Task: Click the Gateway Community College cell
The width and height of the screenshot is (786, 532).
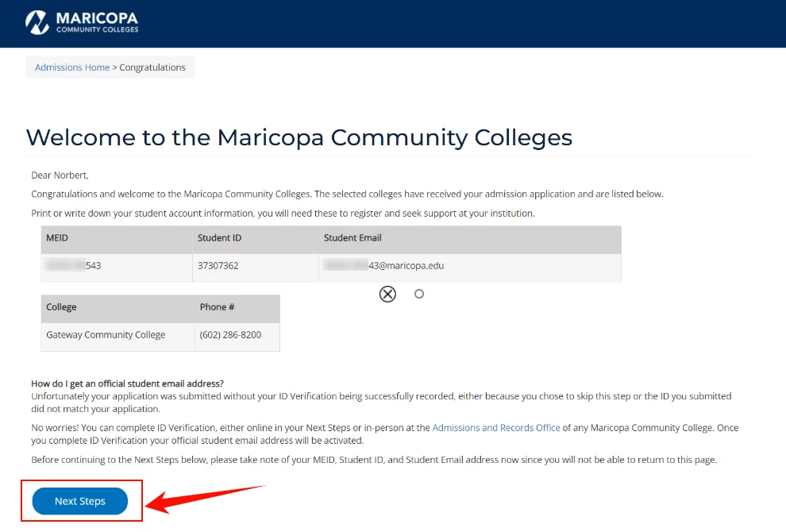Action: [x=106, y=335]
